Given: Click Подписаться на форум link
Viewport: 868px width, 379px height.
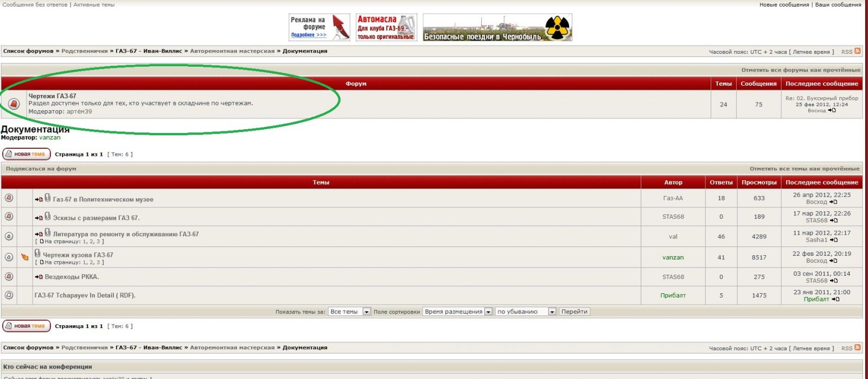Looking at the screenshot, I should pos(41,169).
